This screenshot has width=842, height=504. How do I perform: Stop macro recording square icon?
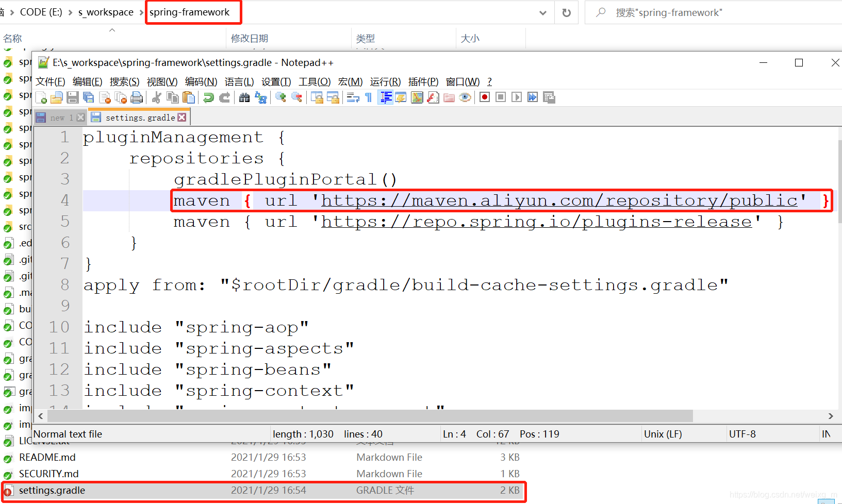click(501, 97)
